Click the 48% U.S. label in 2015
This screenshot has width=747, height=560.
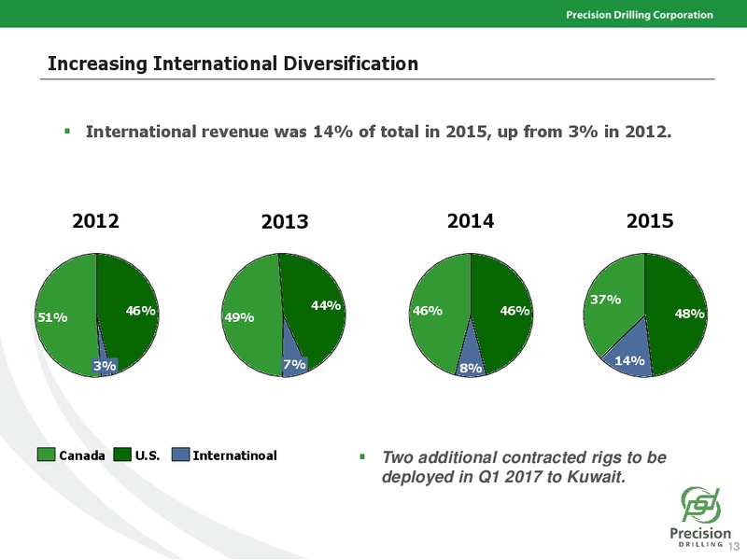(689, 314)
